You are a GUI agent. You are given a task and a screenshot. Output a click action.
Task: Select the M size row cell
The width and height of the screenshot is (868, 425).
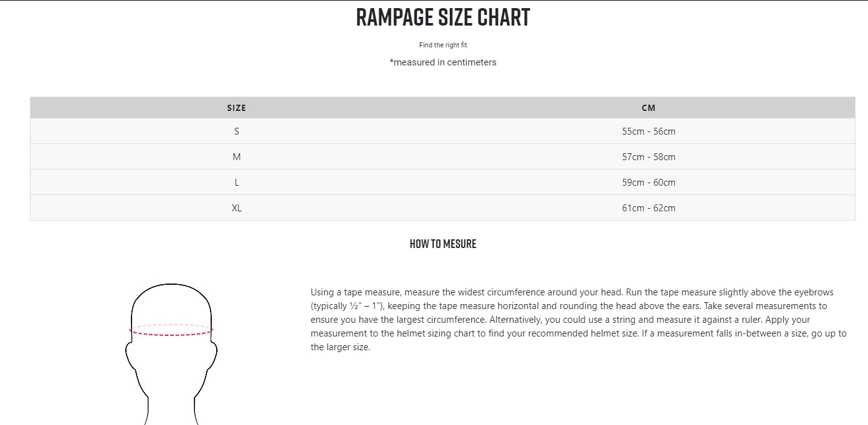[237, 157]
